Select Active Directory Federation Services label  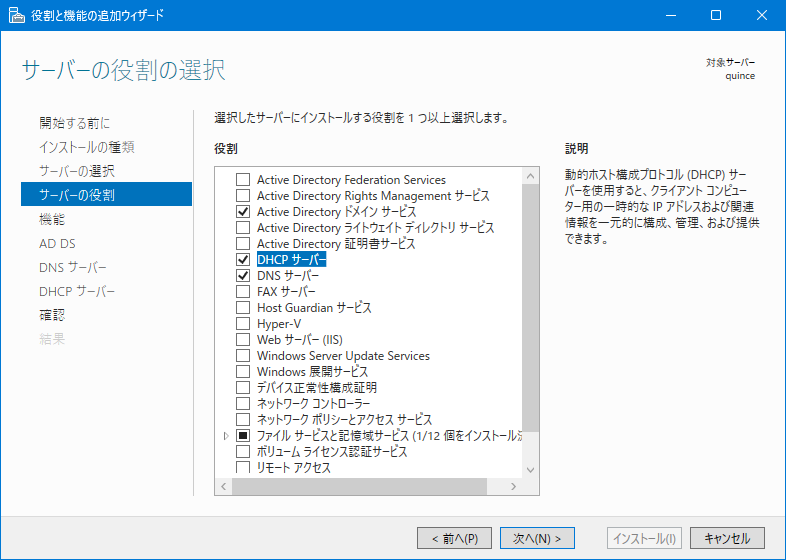pyautogui.click(x=351, y=179)
